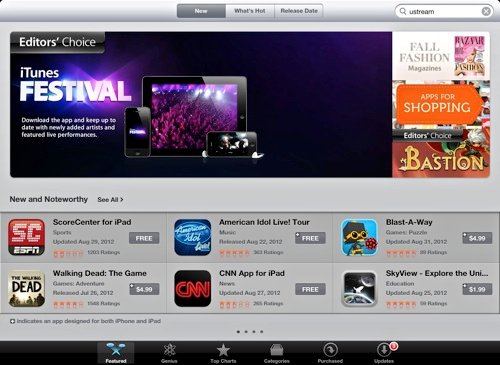Screen dimensions: 500x365
Task: Click the search magnifier icon
Action: [x=403, y=11]
